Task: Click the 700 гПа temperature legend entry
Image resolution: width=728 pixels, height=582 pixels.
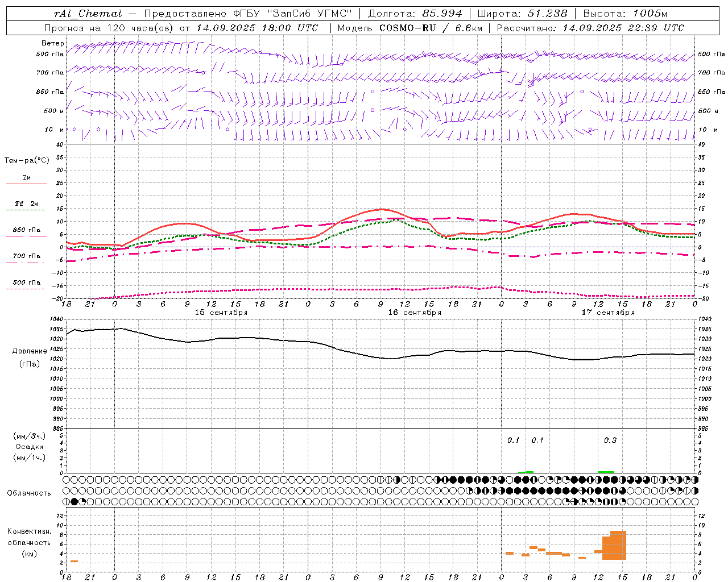Action: click(26, 259)
